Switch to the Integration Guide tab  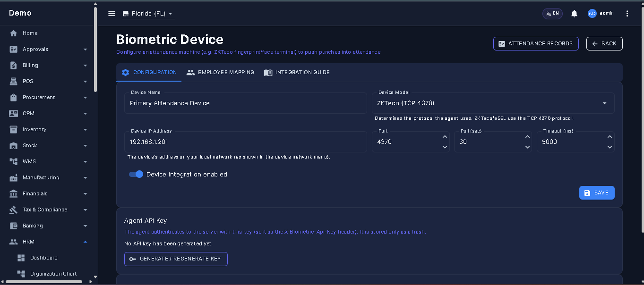[297, 72]
